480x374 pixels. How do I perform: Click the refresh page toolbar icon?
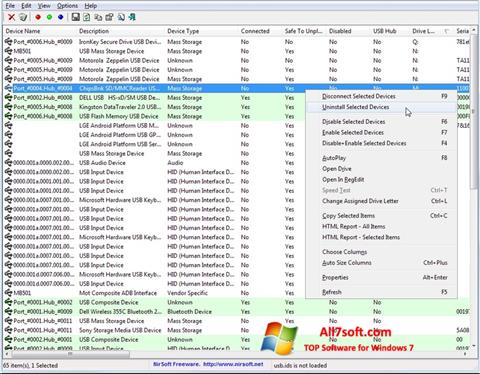tap(87, 17)
